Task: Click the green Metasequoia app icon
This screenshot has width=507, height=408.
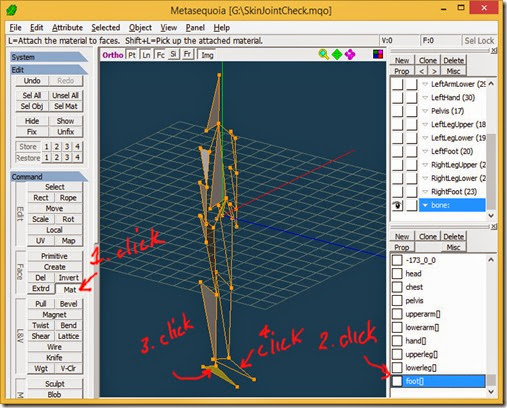Action: click(x=12, y=10)
